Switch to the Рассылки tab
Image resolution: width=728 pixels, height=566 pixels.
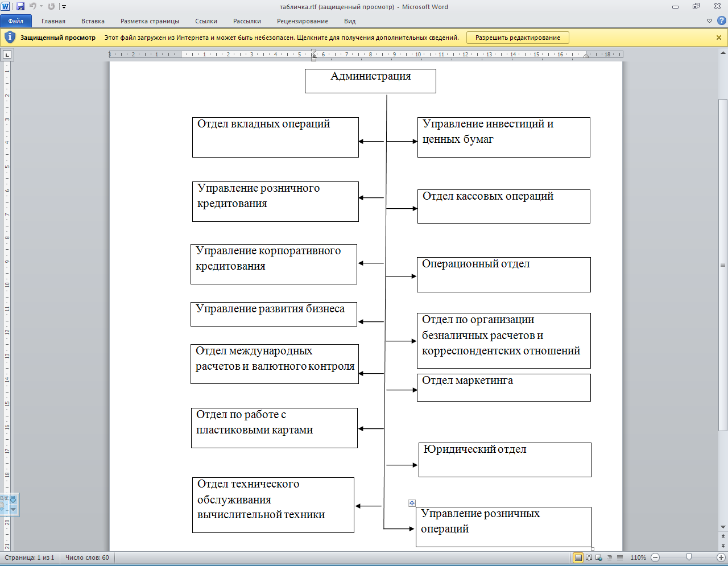(247, 21)
